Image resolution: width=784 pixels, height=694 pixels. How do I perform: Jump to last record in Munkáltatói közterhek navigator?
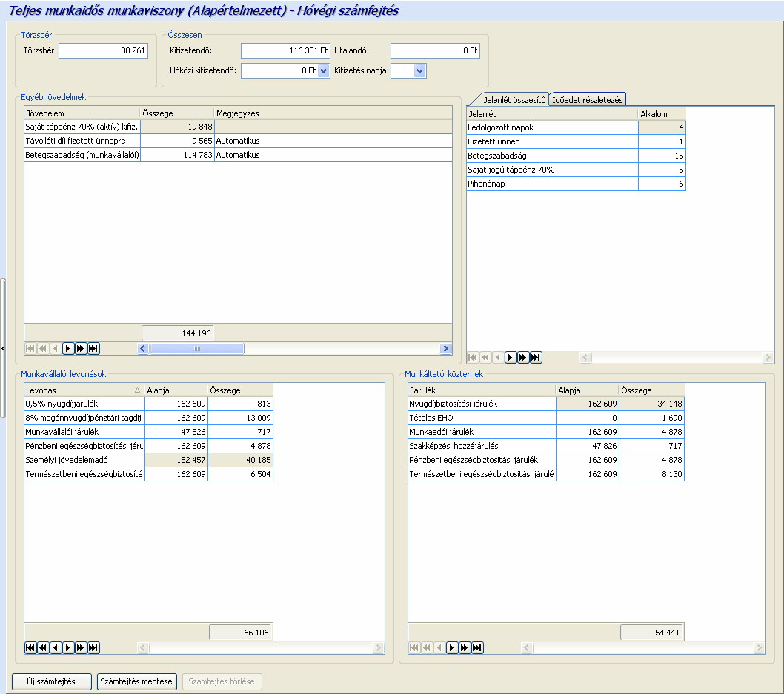tap(477, 647)
